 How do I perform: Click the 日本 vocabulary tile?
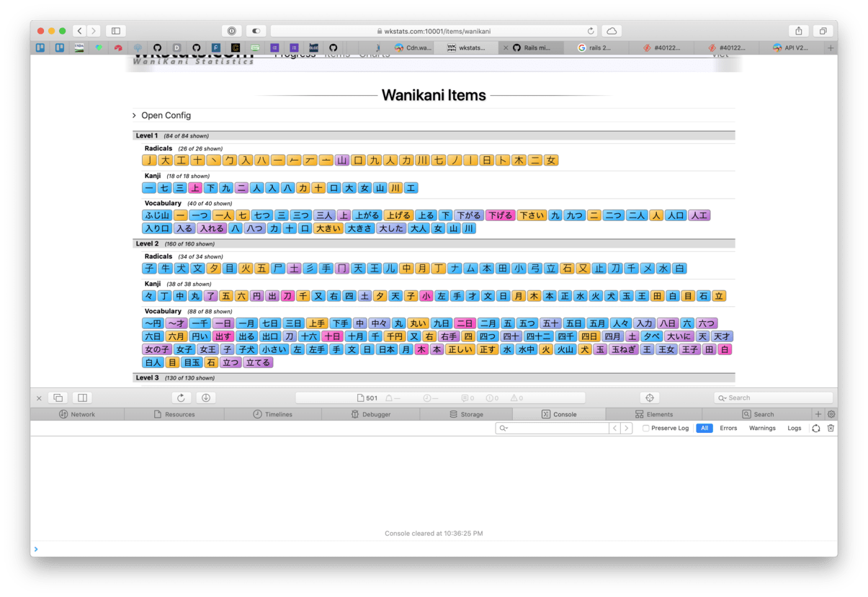(387, 349)
